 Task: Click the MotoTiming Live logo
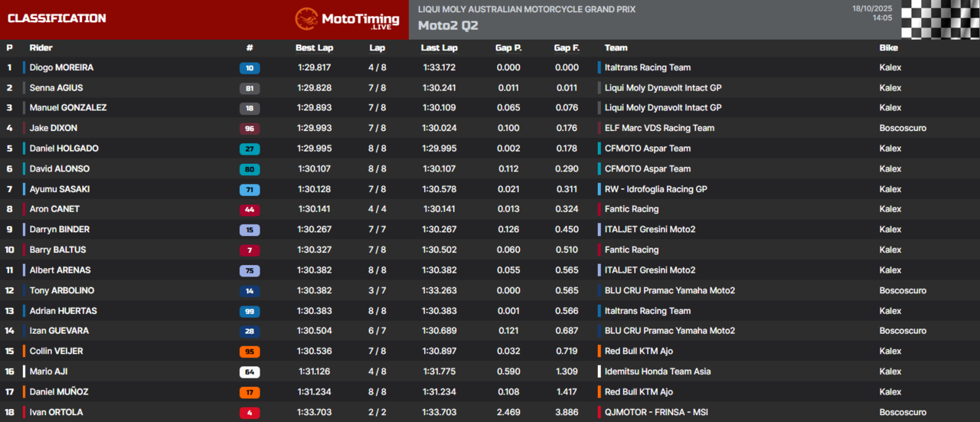point(347,19)
